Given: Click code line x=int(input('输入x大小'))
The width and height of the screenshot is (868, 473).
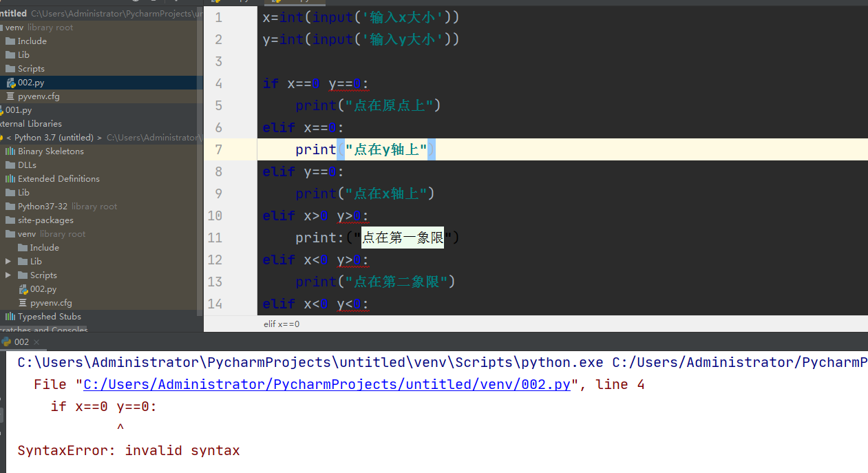Looking at the screenshot, I should 361,17.
